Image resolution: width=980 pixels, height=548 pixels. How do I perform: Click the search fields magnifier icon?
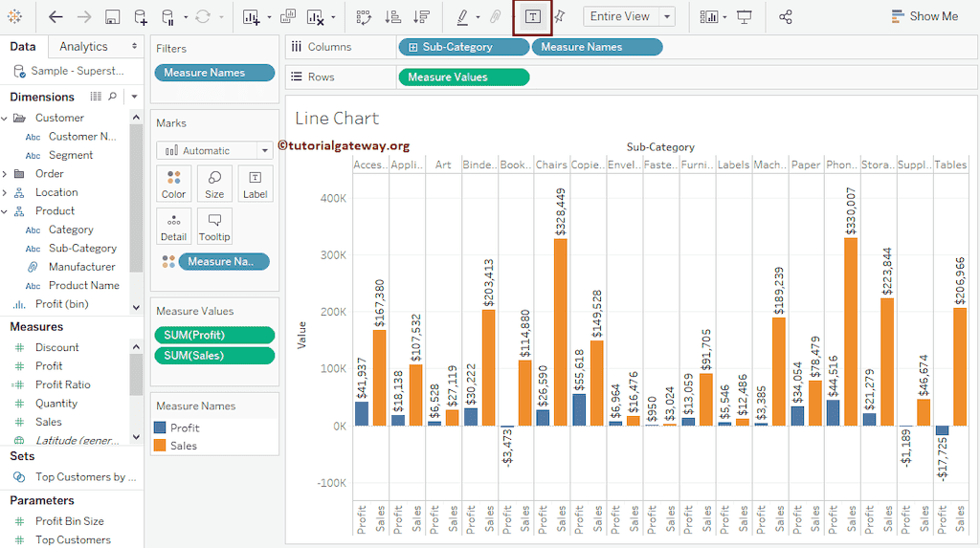click(x=113, y=97)
